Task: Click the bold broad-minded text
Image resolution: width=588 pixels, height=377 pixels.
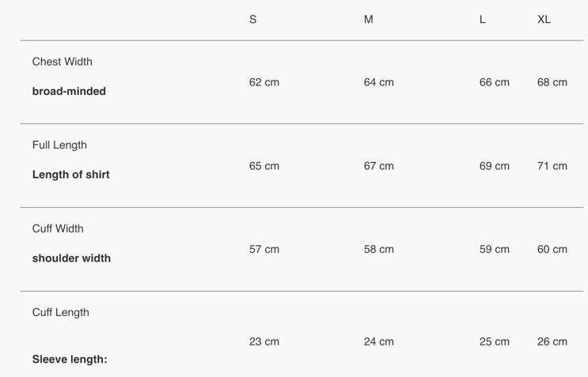Action: pyautogui.click(x=69, y=91)
